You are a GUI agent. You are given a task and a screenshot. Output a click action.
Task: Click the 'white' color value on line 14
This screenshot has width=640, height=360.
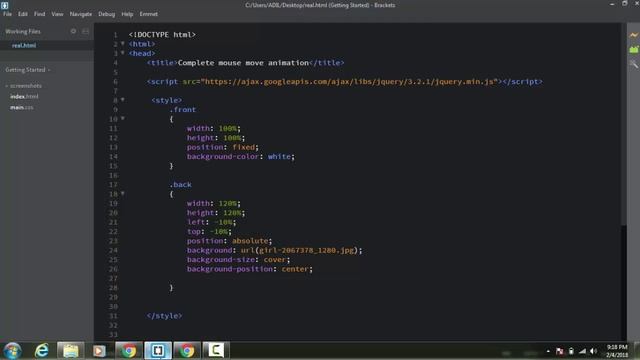[279, 156]
